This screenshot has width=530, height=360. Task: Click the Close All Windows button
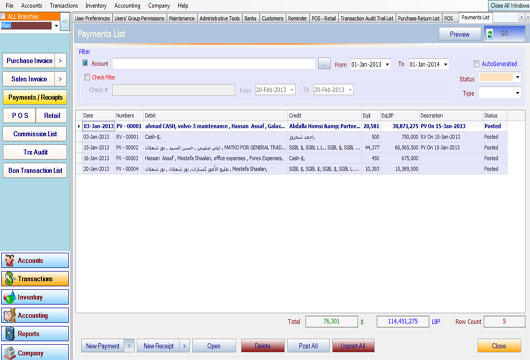point(509,5)
